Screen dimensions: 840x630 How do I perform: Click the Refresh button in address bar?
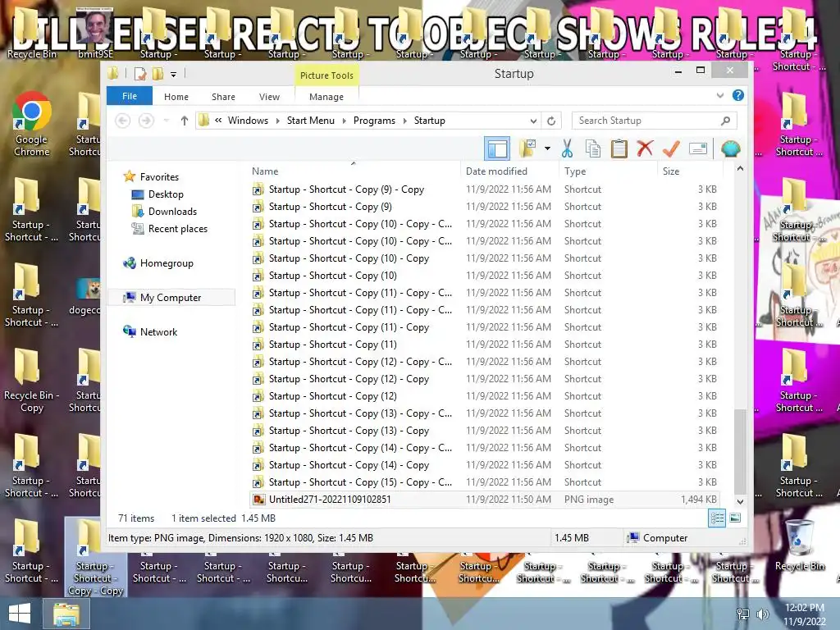pos(551,121)
